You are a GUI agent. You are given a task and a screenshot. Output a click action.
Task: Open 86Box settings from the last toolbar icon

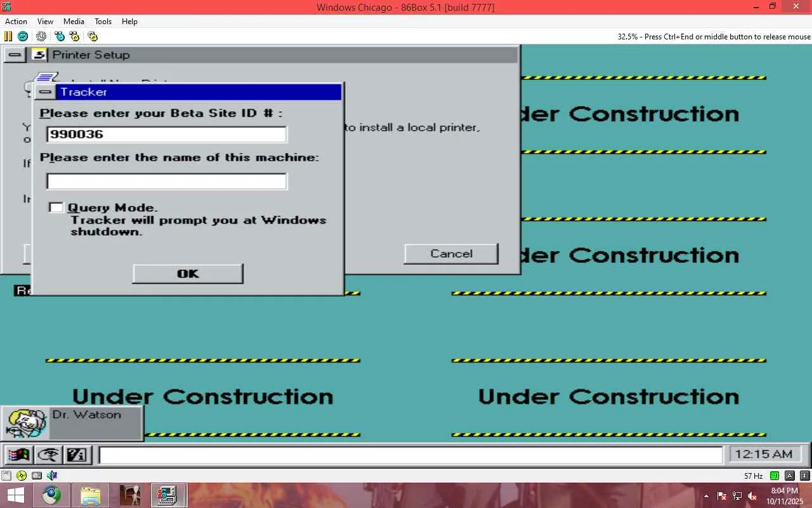pos(93,37)
